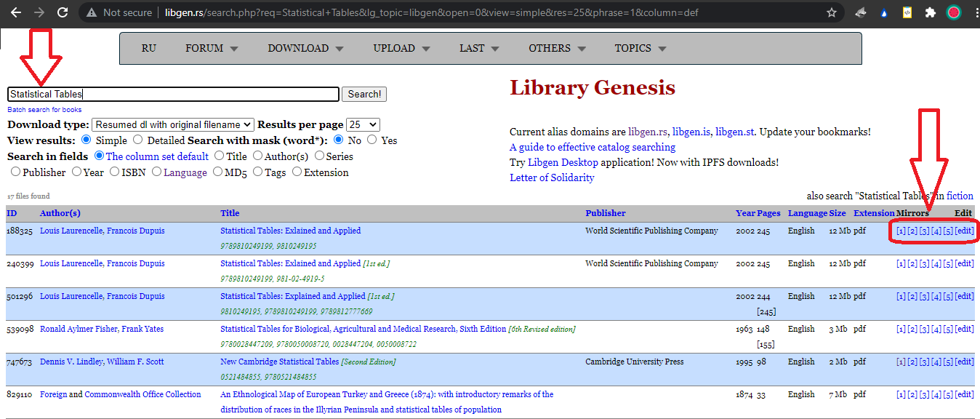The width and height of the screenshot is (980, 419).
Task: Select the Extension search field radio
Action: (297, 172)
